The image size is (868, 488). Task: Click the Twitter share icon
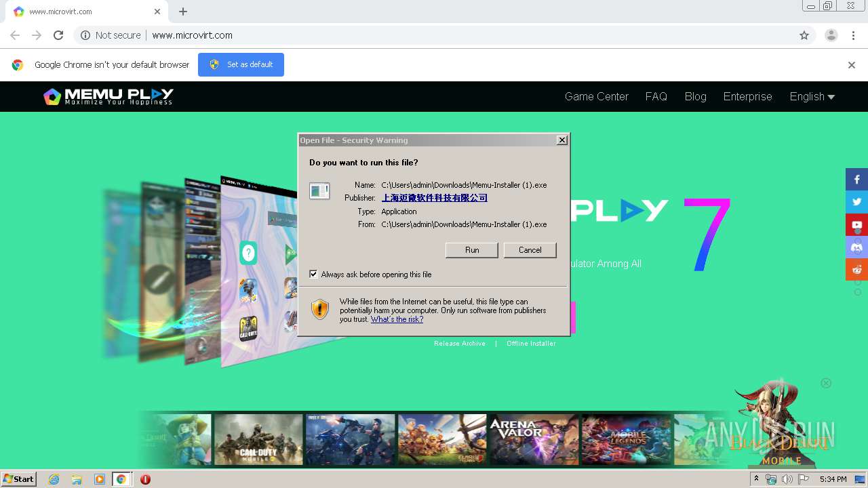tap(856, 202)
